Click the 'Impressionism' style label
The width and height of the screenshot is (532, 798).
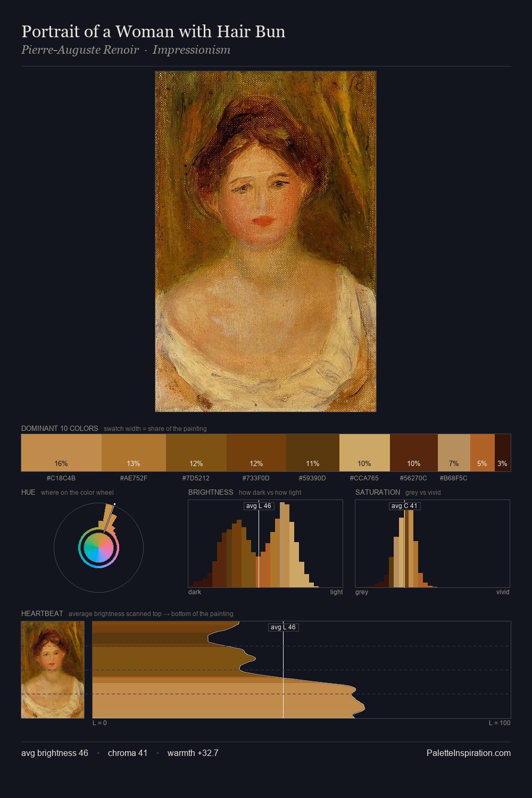[192, 50]
